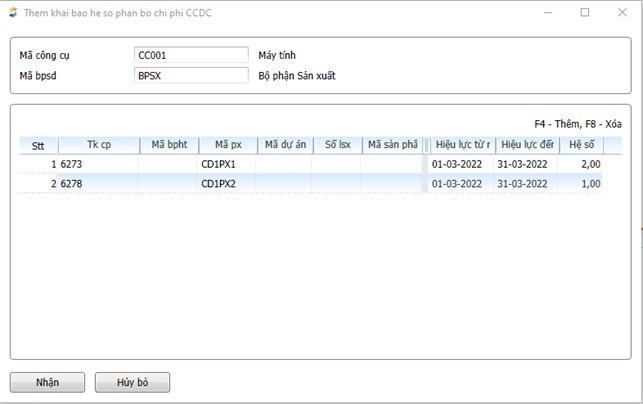The width and height of the screenshot is (643, 404).
Task: Click the application logo icon in title bar
Action: (11, 13)
